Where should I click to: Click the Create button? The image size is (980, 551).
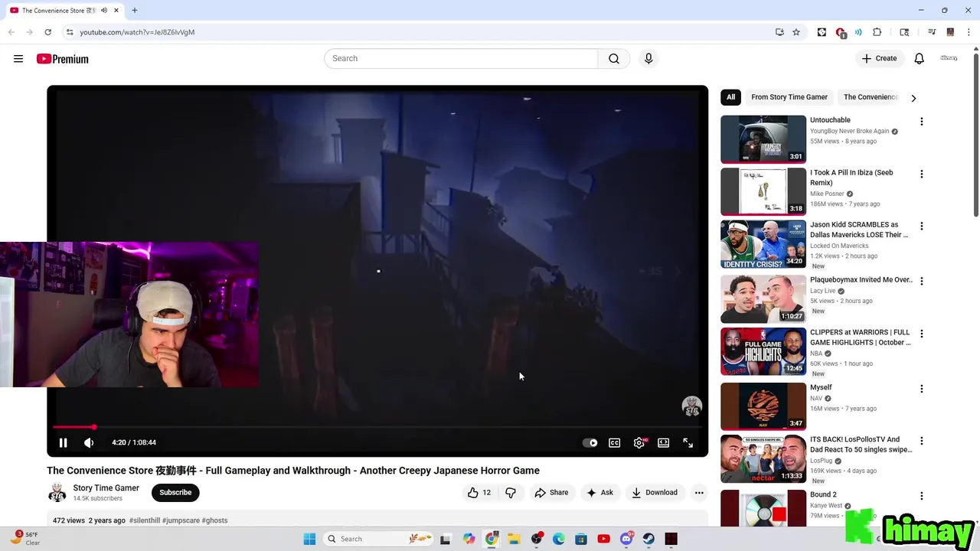(x=879, y=58)
